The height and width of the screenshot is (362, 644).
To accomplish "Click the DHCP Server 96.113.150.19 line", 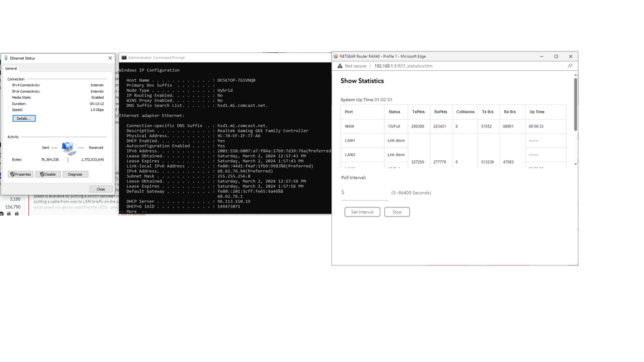I will [x=188, y=202].
